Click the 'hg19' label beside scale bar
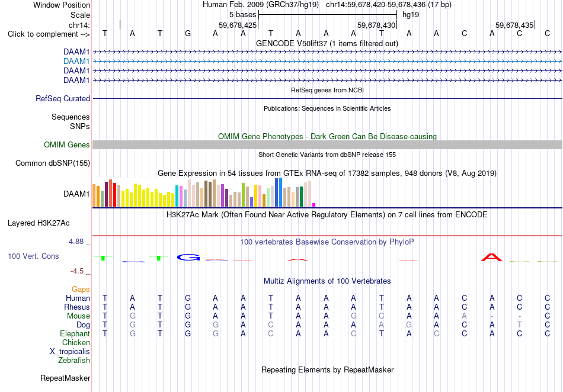563x392 pixels. (x=411, y=15)
